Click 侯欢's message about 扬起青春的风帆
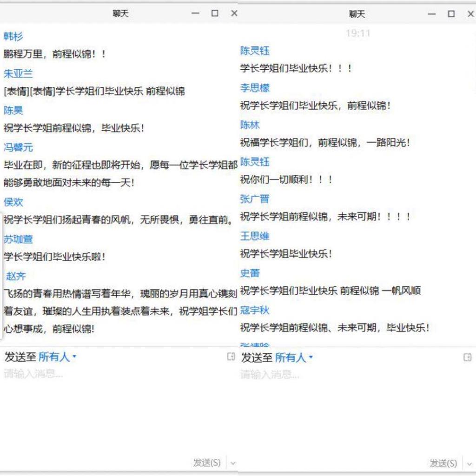Viewport: 476px width, 476px height. point(119,220)
